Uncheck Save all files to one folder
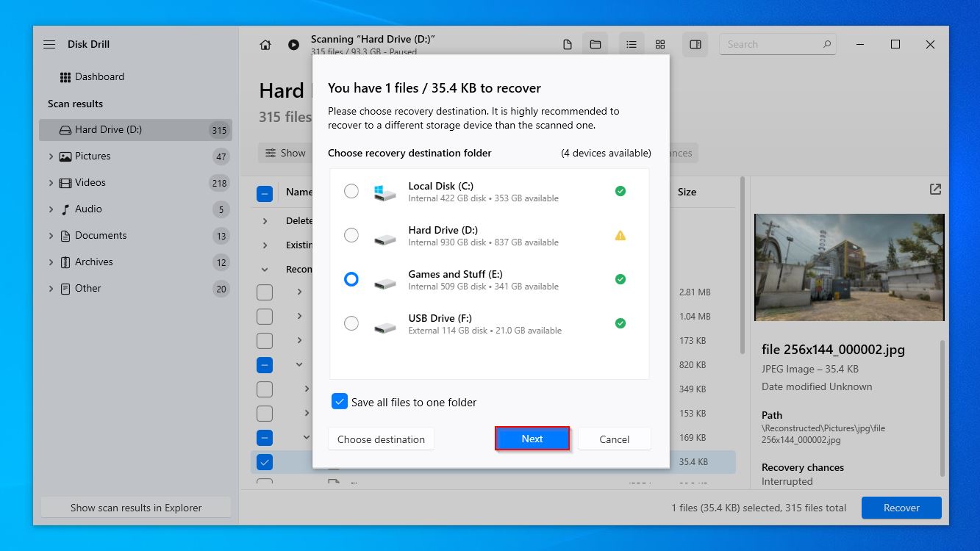The width and height of the screenshot is (980, 551). point(339,402)
